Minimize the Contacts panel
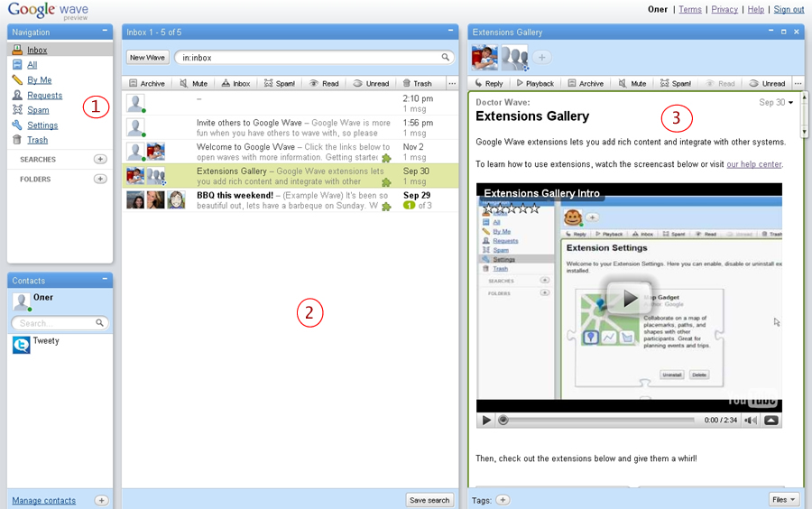Image resolution: width=812 pixels, height=509 pixels. tap(105, 280)
